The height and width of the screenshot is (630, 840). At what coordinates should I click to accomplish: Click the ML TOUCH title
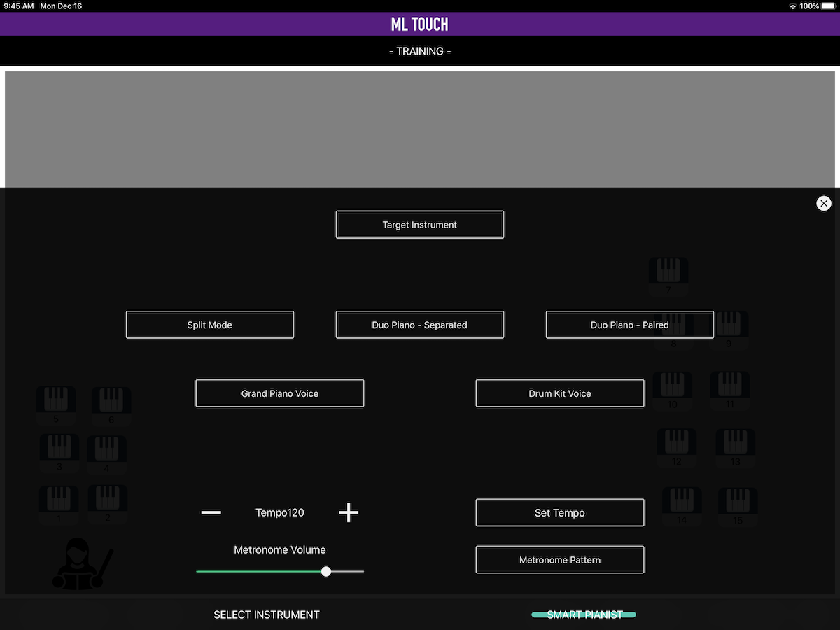tap(420, 24)
